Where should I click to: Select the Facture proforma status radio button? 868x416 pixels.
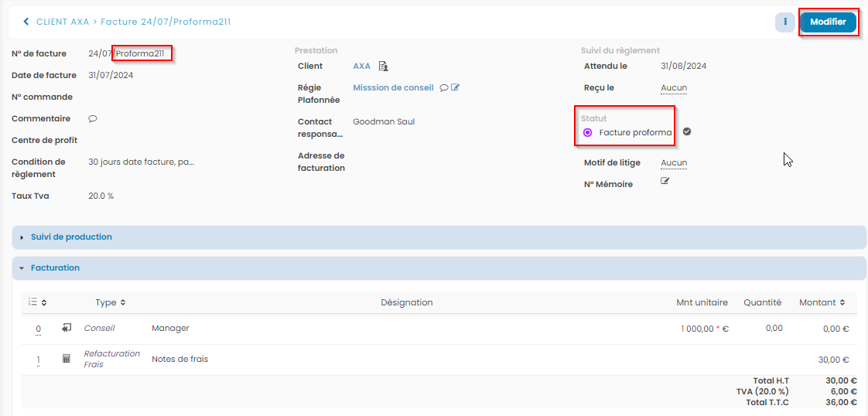tap(588, 133)
